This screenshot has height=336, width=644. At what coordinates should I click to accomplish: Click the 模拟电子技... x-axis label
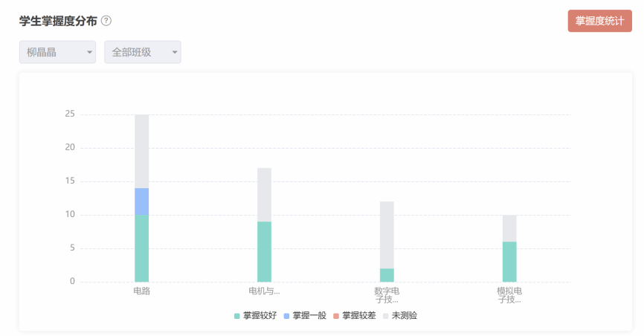point(509,295)
